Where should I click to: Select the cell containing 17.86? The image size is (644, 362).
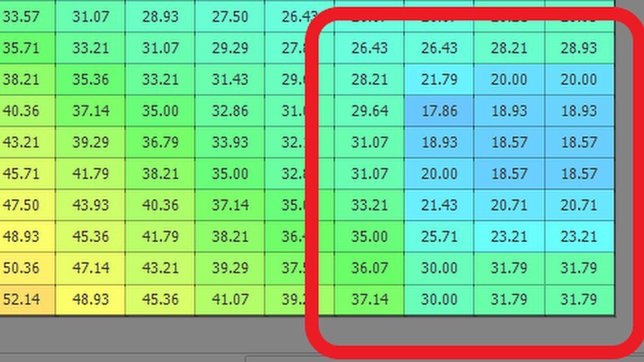(439, 111)
